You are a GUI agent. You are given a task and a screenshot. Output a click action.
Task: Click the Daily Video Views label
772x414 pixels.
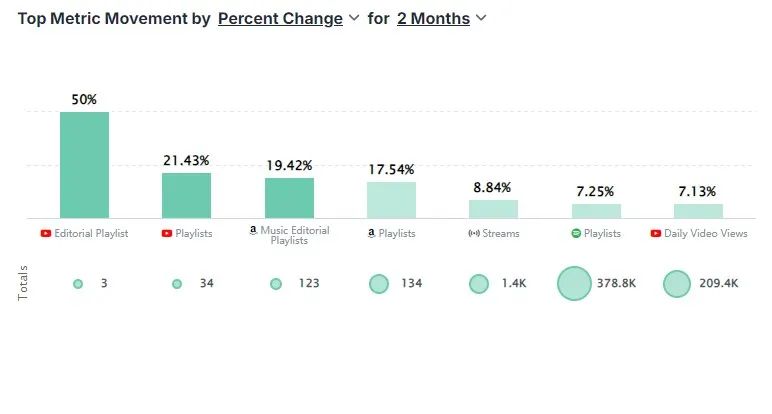[706, 233]
